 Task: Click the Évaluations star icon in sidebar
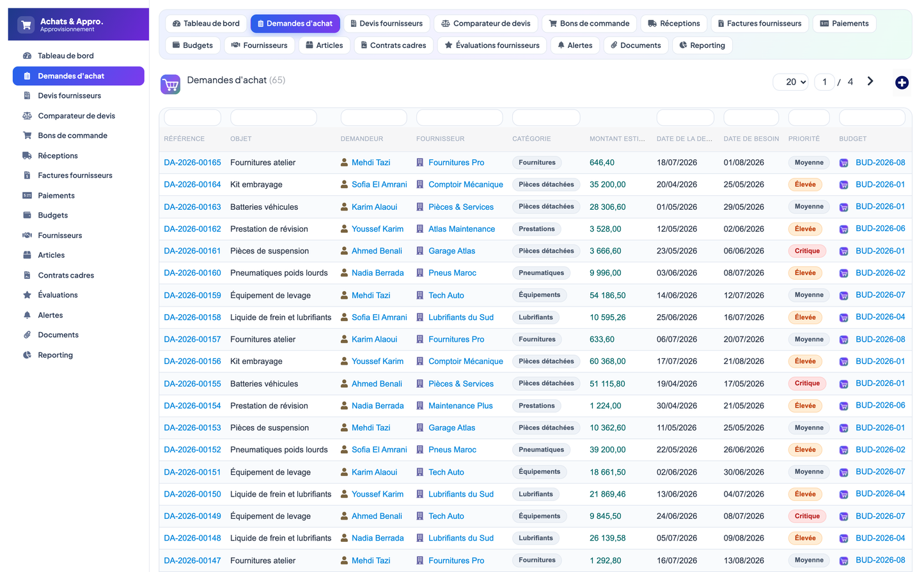[x=27, y=295]
